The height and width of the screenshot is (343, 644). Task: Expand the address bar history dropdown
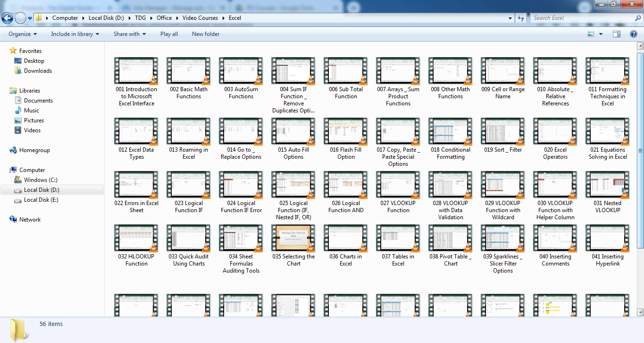(x=510, y=18)
